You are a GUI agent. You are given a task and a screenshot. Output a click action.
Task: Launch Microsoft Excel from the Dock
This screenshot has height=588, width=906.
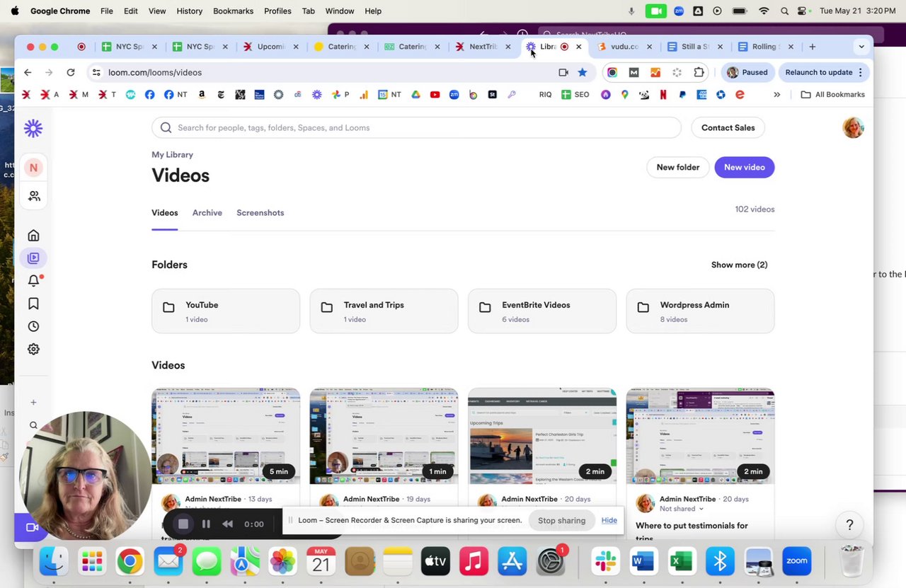[682, 562]
